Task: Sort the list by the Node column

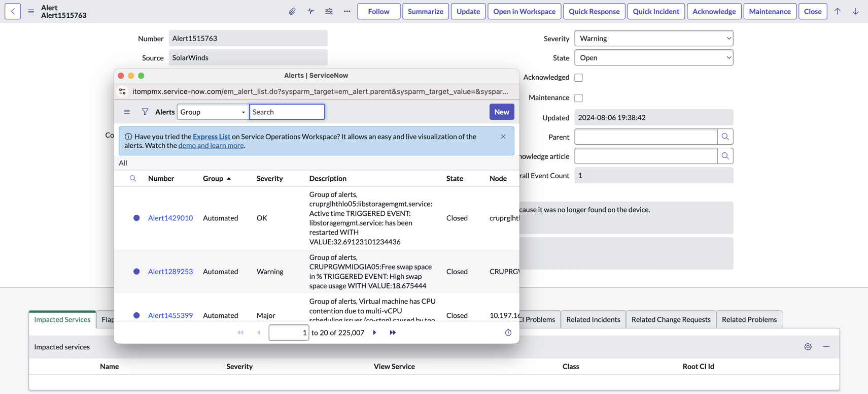Action: 498,178
